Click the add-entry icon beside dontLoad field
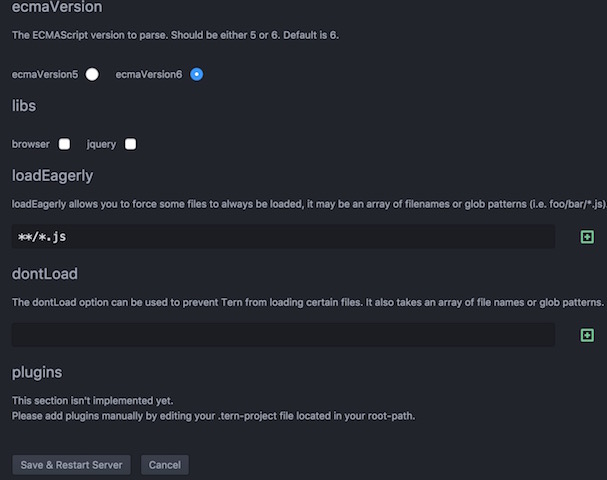The height and width of the screenshot is (480, 607). [587, 335]
